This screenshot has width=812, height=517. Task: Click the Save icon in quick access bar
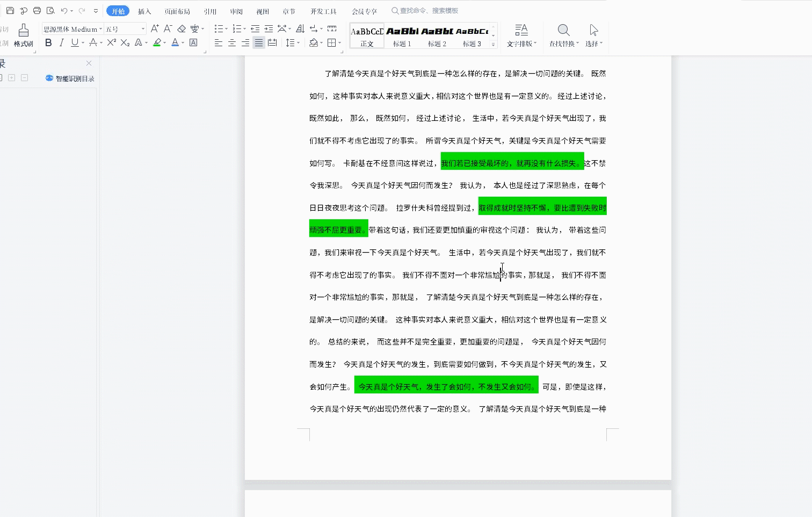click(10, 11)
